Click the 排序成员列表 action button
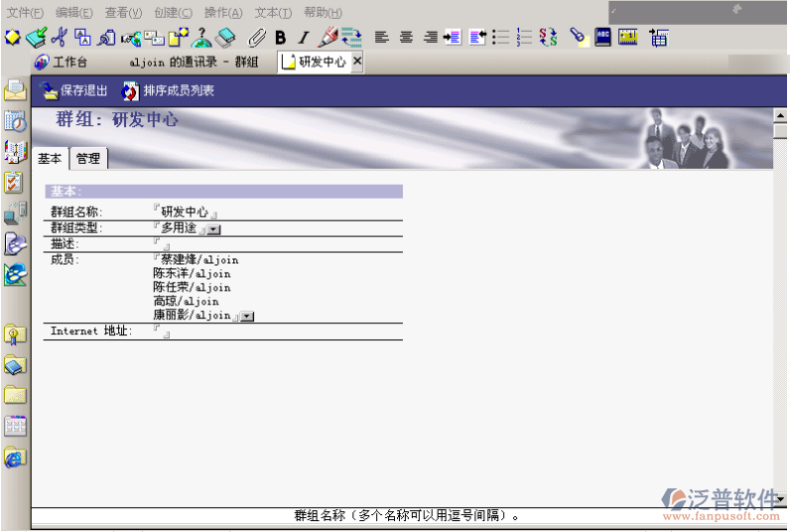The image size is (790, 532). (168, 90)
